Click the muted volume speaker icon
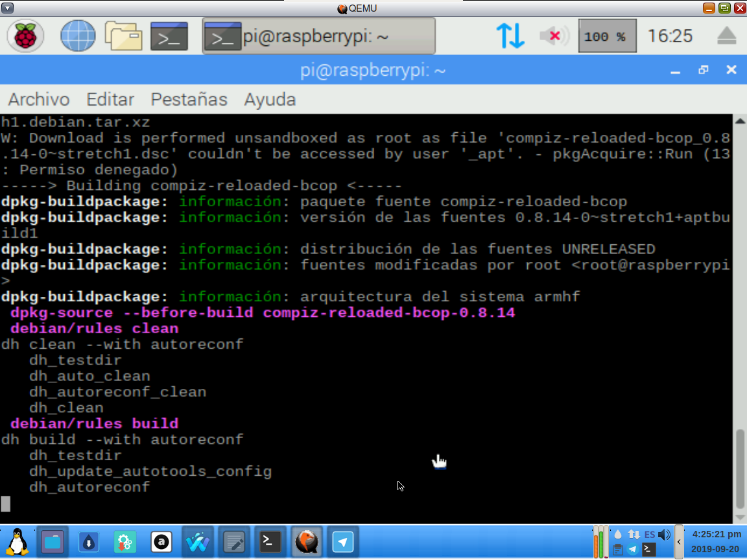This screenshot has width=747, height=560. tap(554, 36)
